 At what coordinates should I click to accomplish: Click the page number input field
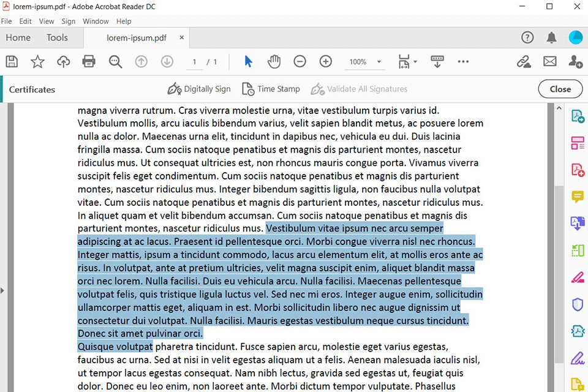[194, 61]
